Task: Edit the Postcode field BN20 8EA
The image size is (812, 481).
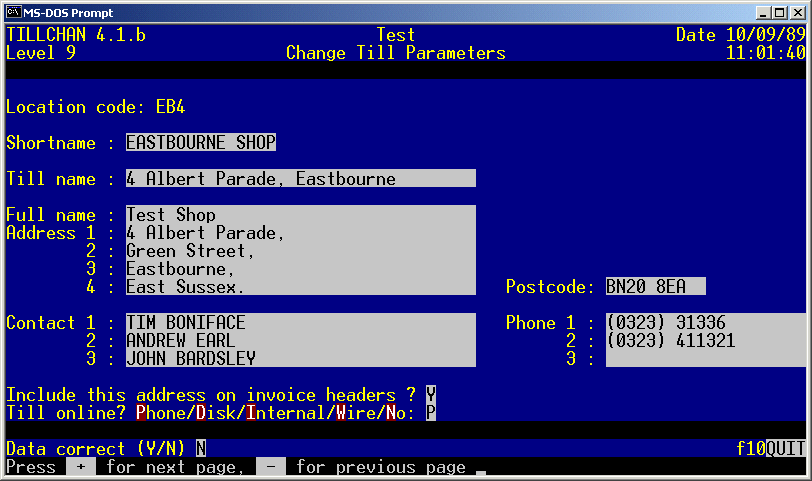Action: coord(655,287)
